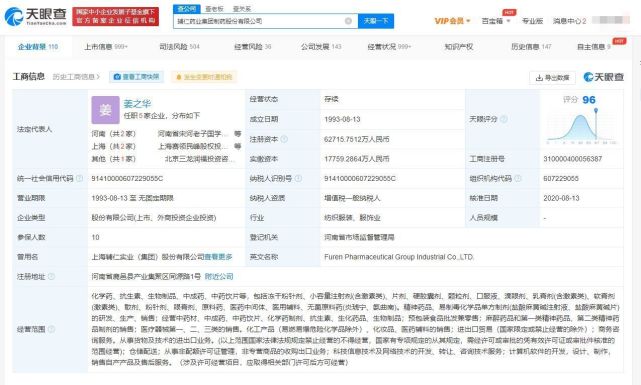Switch to the 自主信息 tab
641x385 pixels.
click(594, 47)
